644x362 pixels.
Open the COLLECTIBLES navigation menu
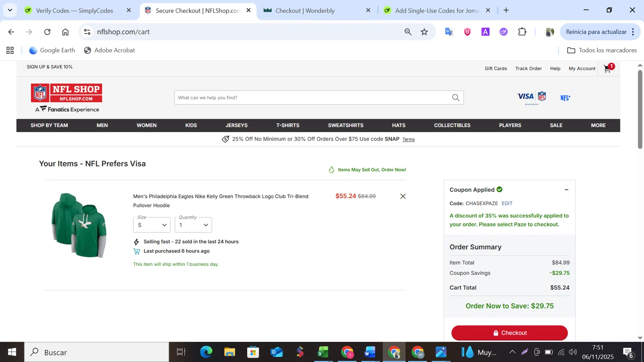click(452, 125)
